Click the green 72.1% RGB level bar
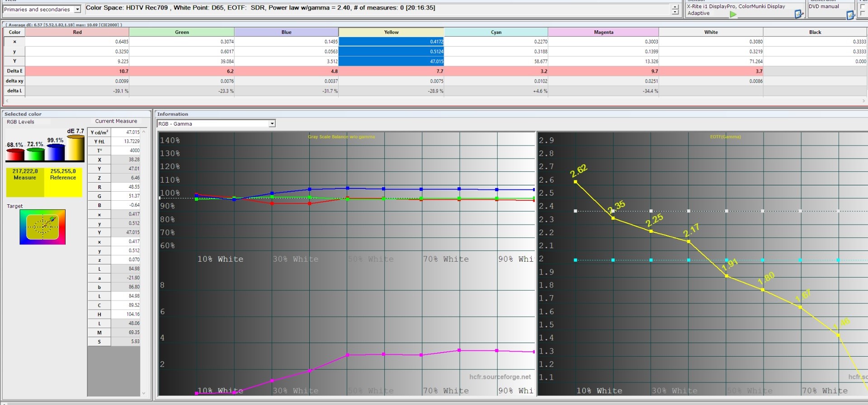Image resolution: width=868 pixels, height=405 pixels. [35, 154]
